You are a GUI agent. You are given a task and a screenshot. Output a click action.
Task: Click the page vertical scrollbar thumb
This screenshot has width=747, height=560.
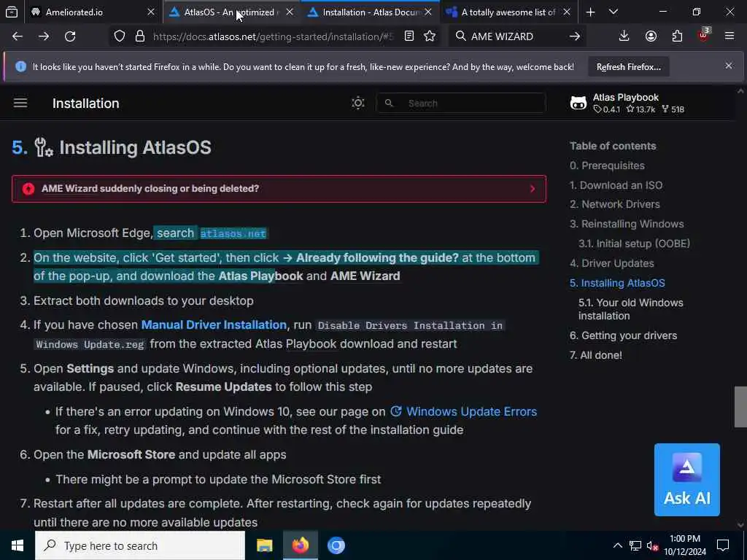740,407
